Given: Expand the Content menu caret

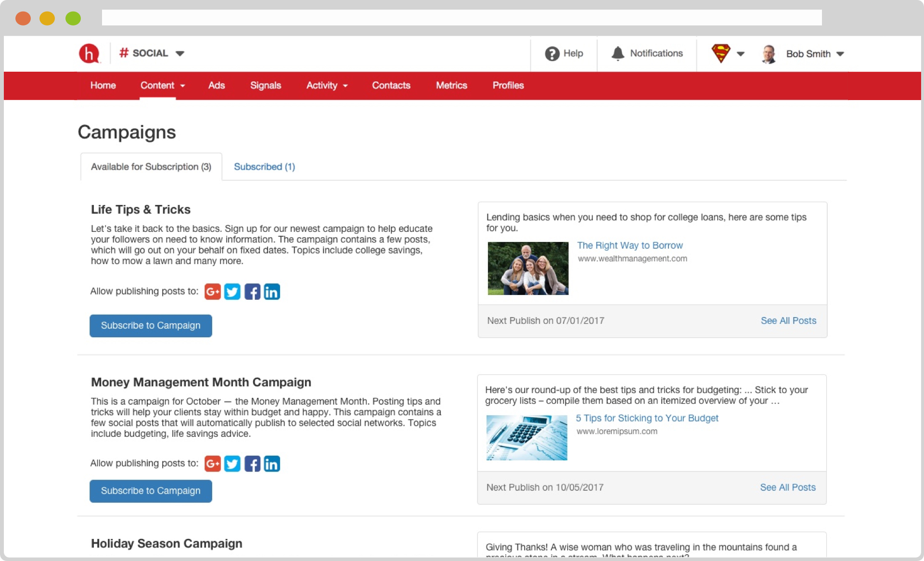Looking at the screenshot, I should (183, 86).
